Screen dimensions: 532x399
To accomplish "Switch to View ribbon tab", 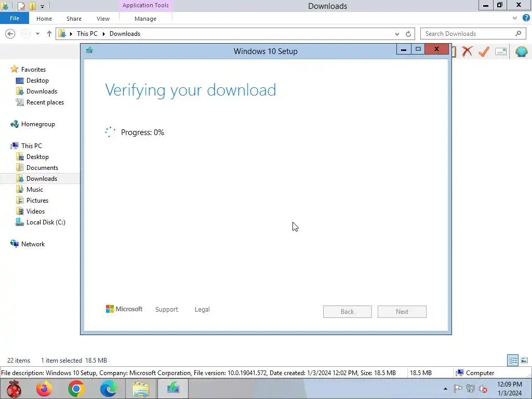I will (x=103, y=19).
